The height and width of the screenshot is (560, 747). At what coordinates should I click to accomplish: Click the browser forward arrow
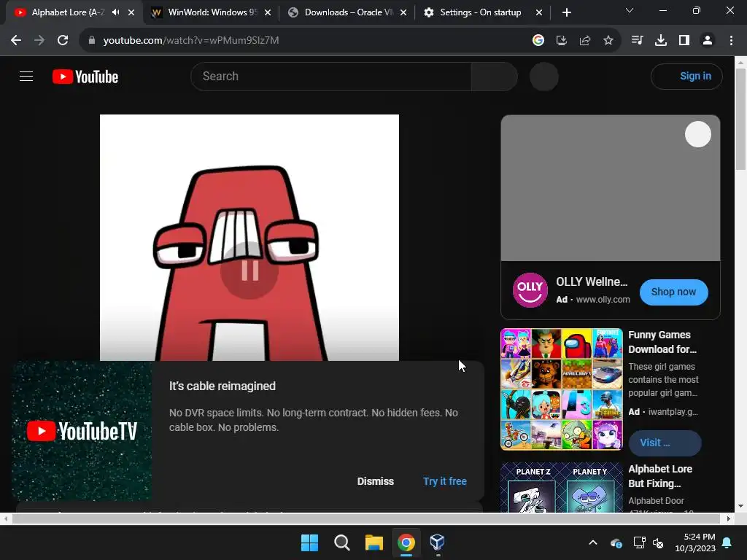click(x=39, y=41)
